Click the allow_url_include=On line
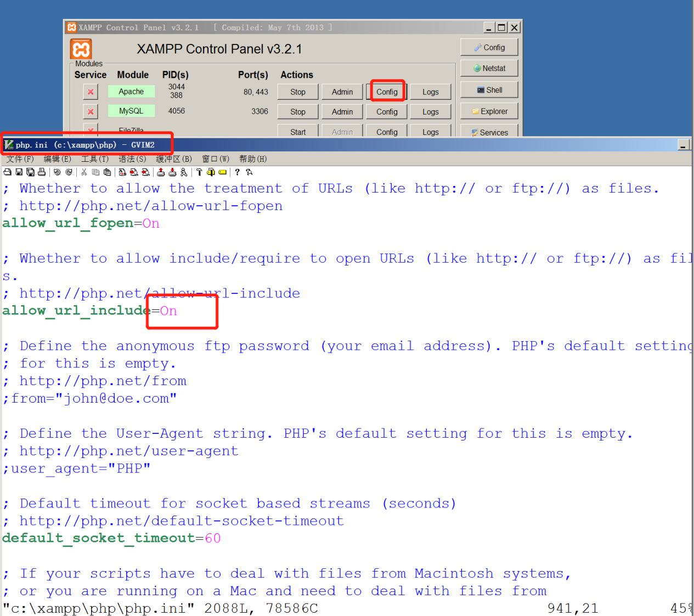 coord(90,311)
